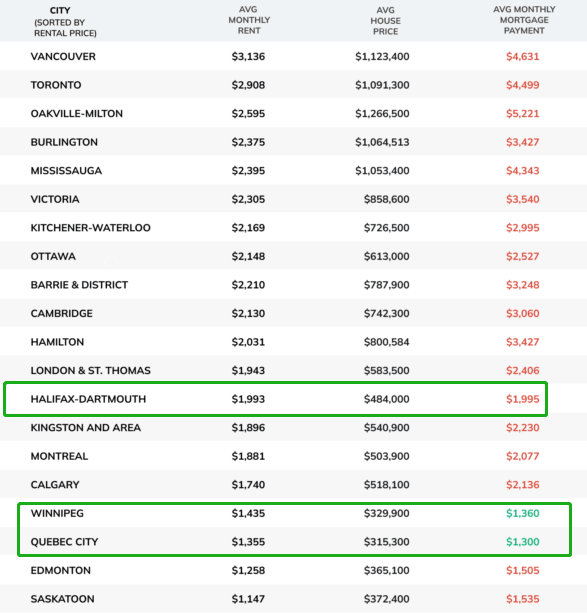Click the AVG MONTHLY RENT column header
The image size is (587, 614).
pos(249,20)
